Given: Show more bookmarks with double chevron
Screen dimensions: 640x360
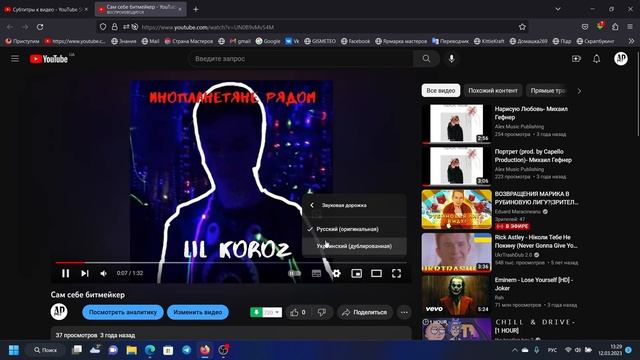Looking at the screenshot, I should point(631,41).
